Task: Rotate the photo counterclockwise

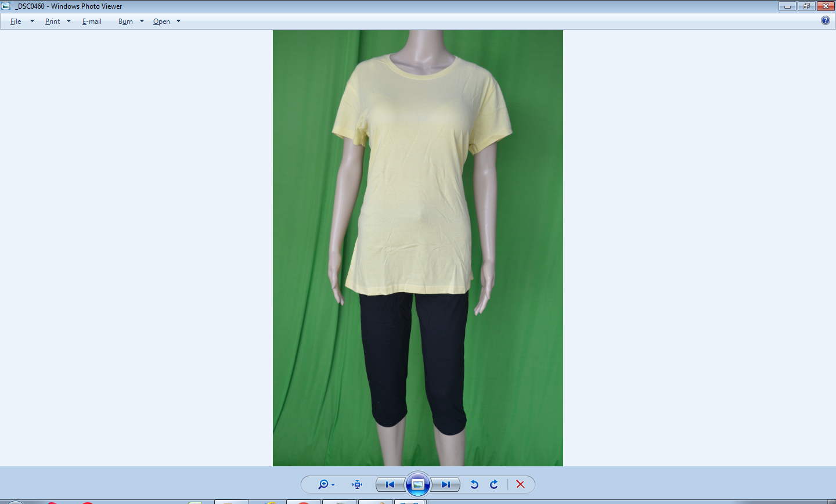Action: tap(474, 484)
